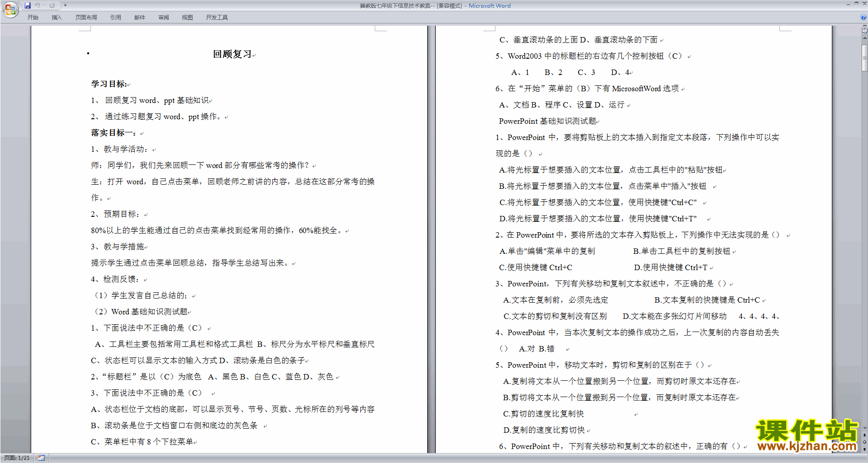Click the macro recording icon in status bar
868x463 pixels.
(42, 458)
